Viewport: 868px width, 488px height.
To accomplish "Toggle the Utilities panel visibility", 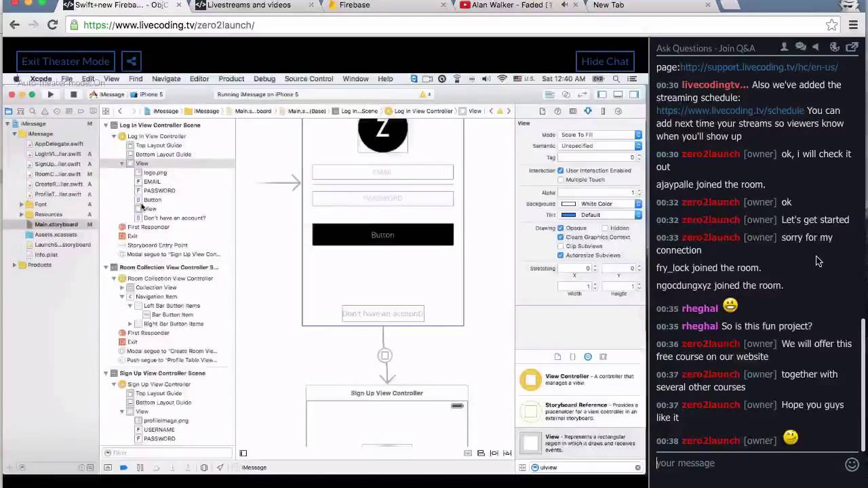I will click(634, 95).
